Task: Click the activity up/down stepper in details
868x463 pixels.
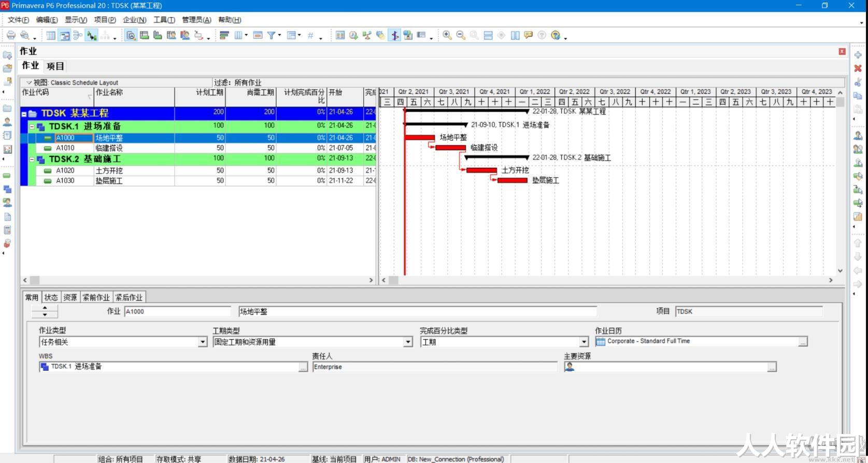Action: click(45, 311)
